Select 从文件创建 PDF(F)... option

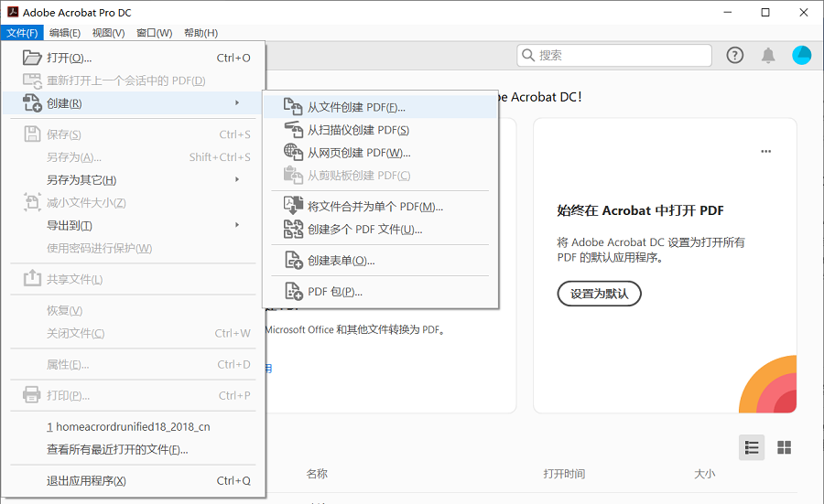(x=380, y=107)
